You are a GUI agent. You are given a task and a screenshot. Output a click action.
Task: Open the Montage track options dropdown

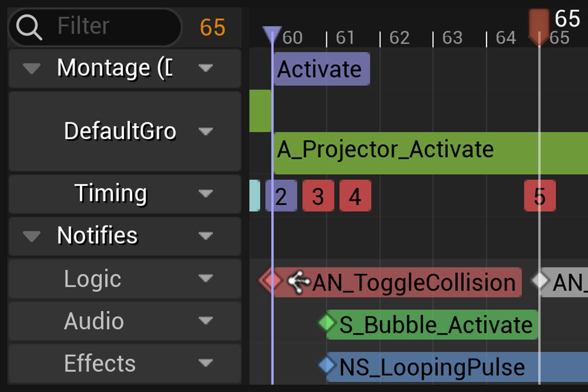[x=206, y=69]
